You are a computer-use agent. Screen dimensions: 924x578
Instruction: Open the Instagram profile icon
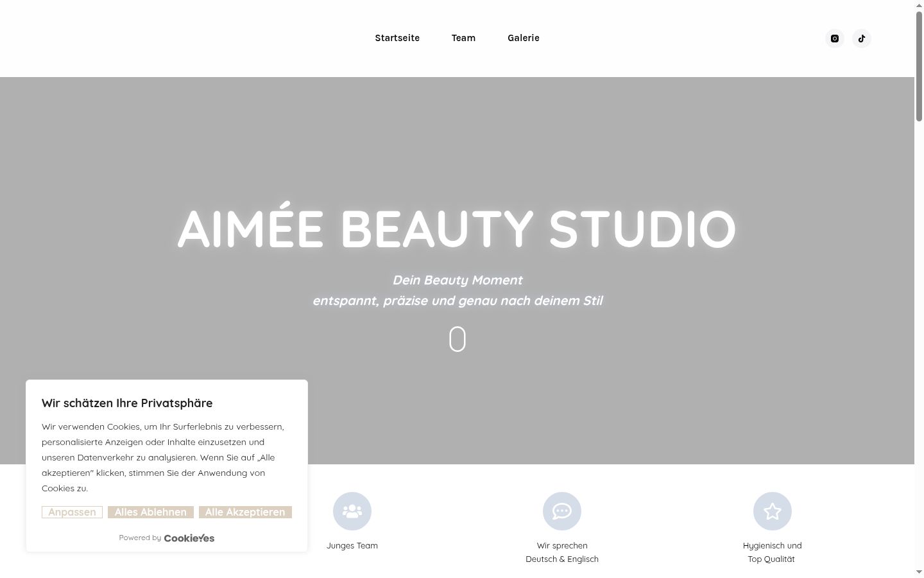coord(834,39)
